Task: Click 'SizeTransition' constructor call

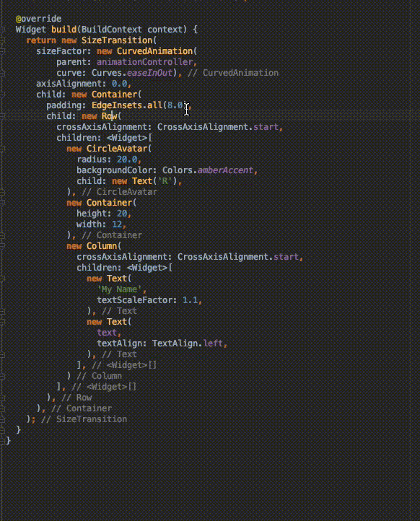Action: pos(117,40)
